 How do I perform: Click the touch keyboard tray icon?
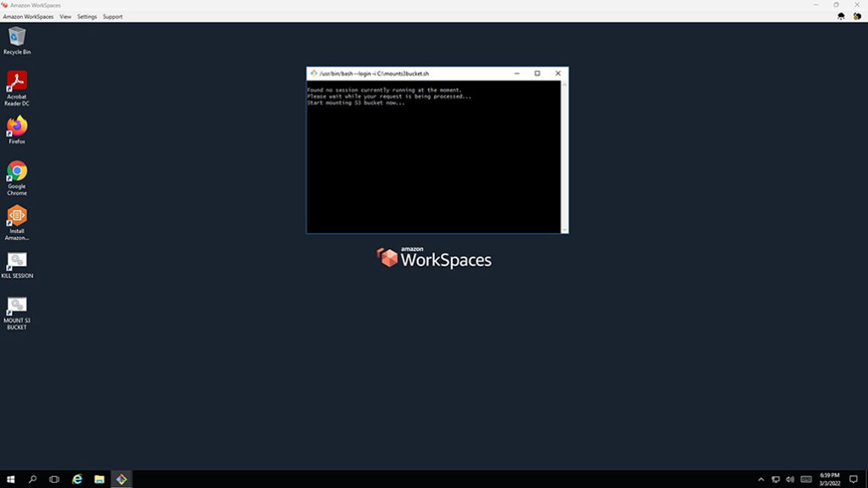(x=806, y=480)
